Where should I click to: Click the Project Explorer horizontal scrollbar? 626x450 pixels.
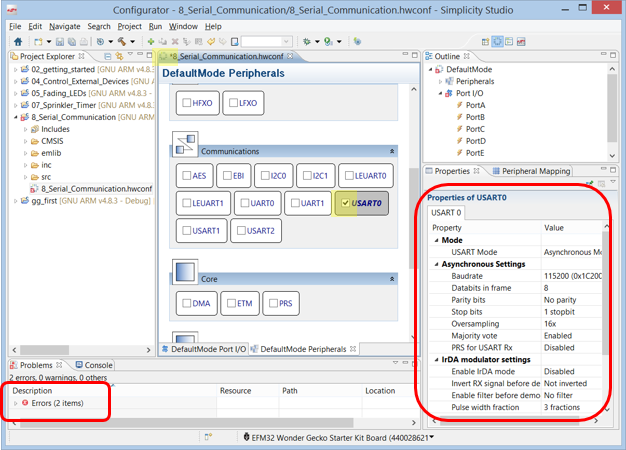(44, 350)
